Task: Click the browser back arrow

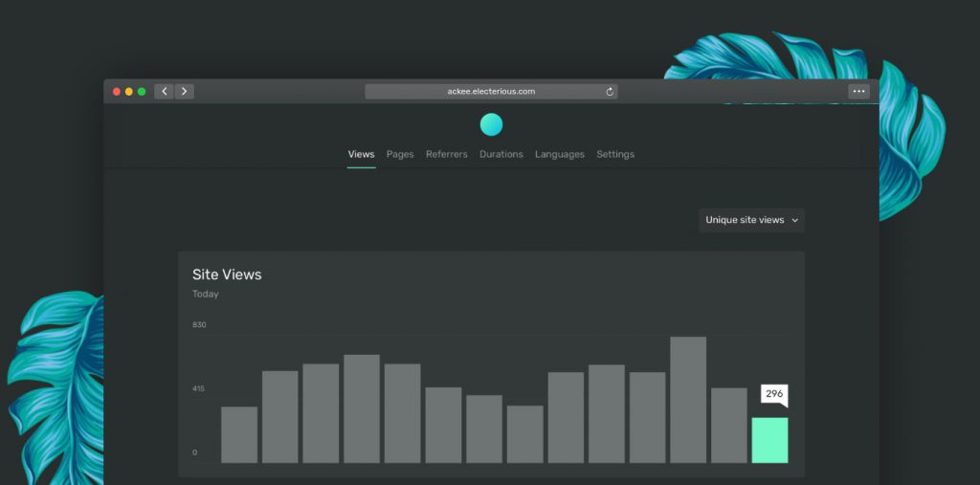Action: pos(164,91)
